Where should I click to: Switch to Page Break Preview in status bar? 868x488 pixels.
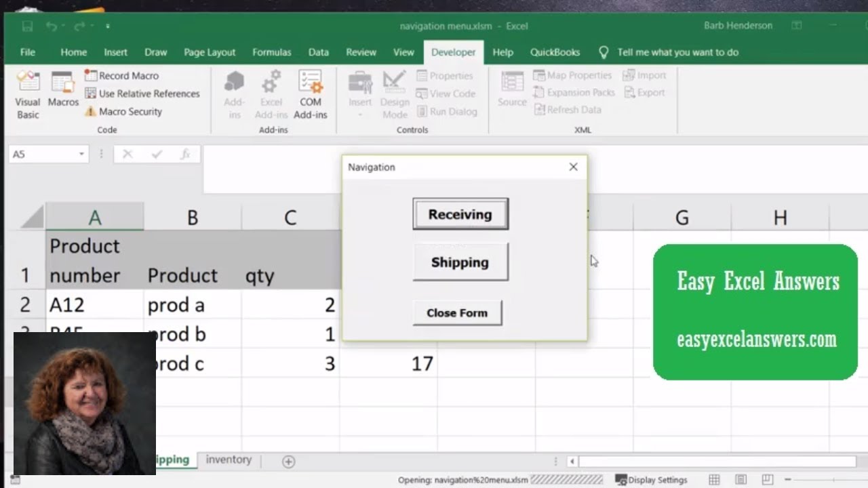[x=767, y=480]
